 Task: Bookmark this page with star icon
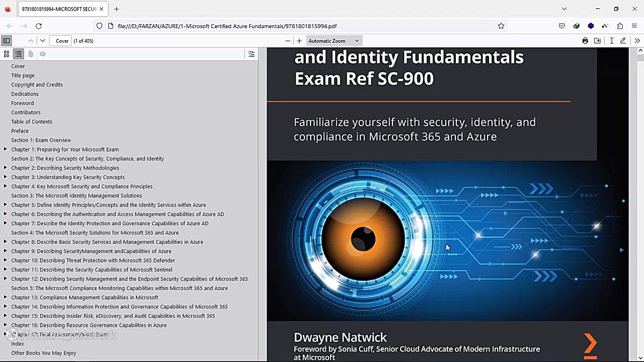tap(501, 26)
